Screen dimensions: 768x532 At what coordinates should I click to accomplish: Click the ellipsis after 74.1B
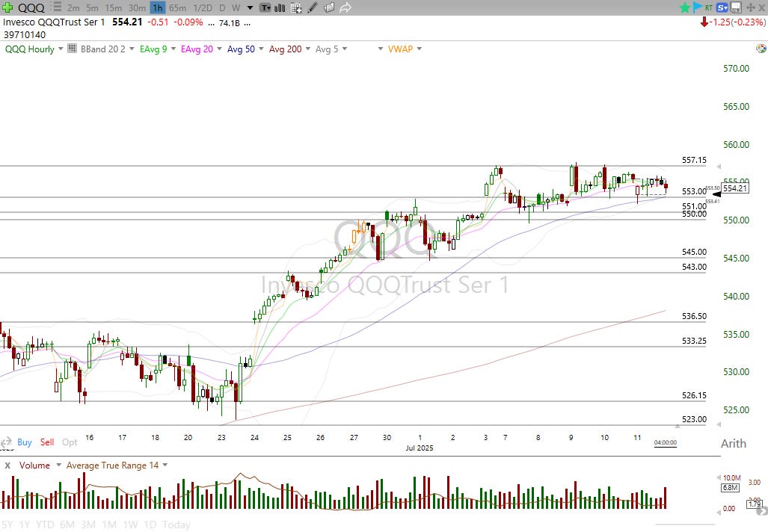pyautogui.click(x=248, y=23)
